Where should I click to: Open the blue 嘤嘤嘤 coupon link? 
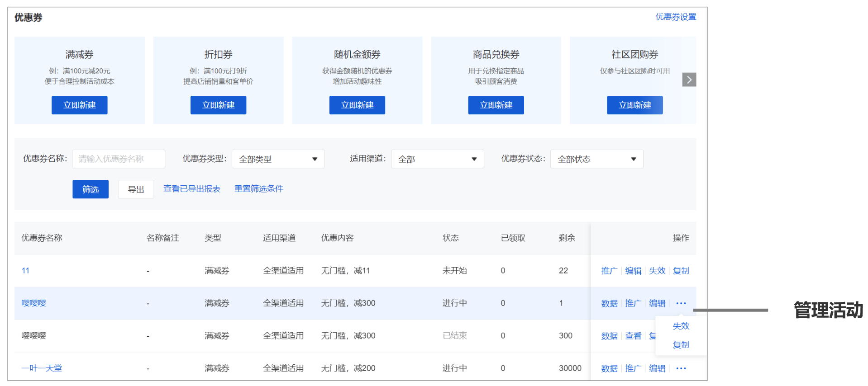(34, 303)
